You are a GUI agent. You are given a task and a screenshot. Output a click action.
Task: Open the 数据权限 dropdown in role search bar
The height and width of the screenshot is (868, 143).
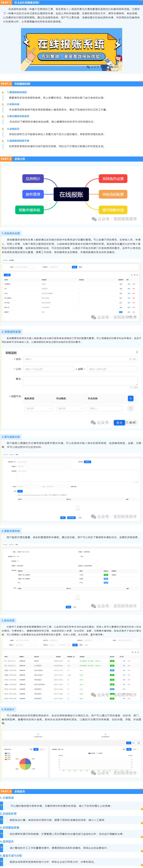[59, 267]
